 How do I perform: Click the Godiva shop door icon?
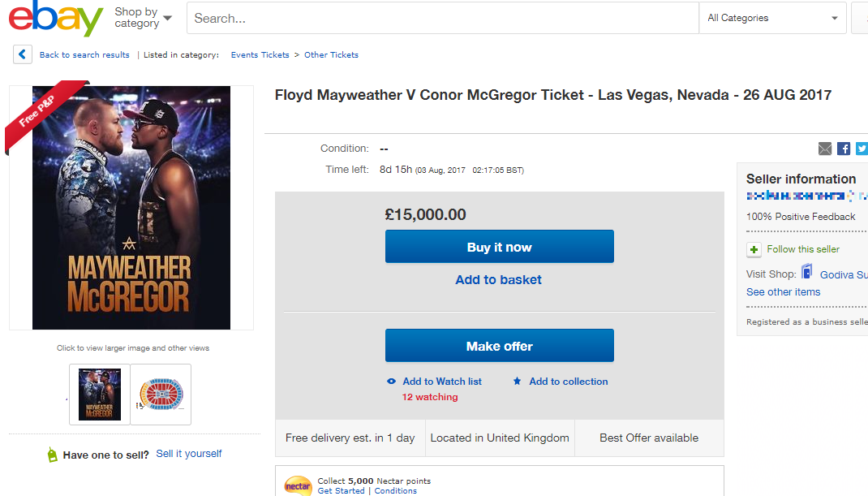tap(807, 272)
